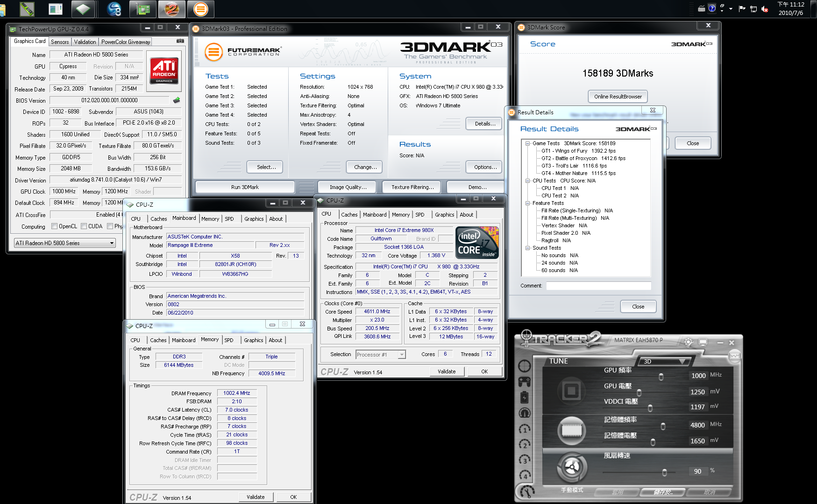Click the Online ResultBrowser button
The width and height of the screenshot is (817, 504).
coord(618,97)
